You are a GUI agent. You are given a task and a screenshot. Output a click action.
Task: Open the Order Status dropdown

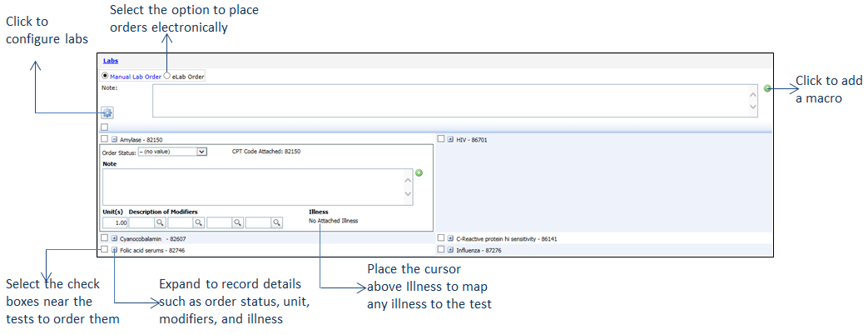(x=172, y=152)
